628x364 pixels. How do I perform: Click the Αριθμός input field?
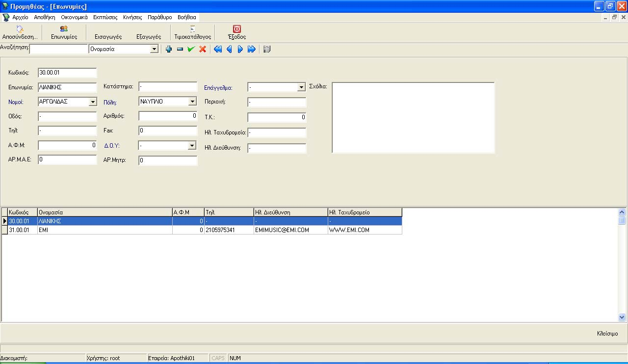point(168,116)
